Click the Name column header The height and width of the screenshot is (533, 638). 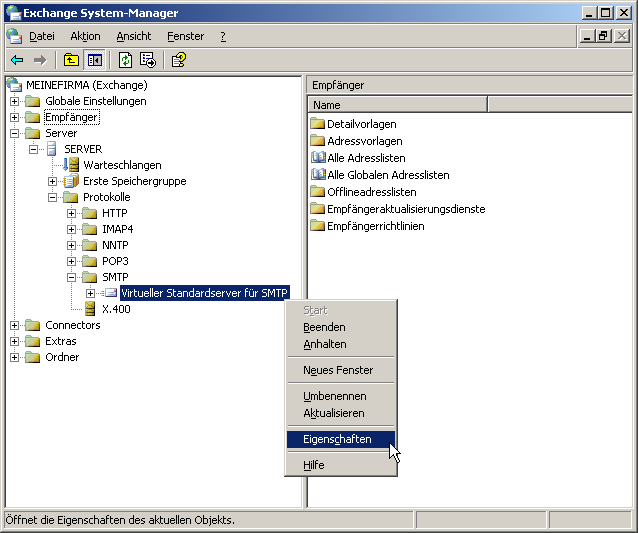tap(398, 105)
